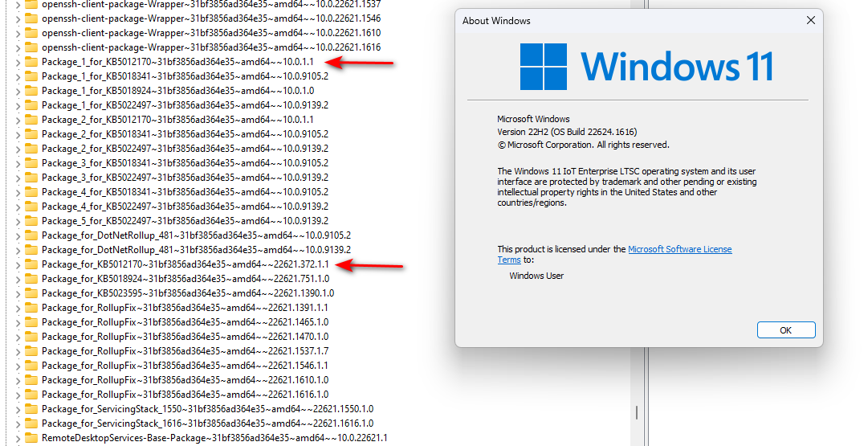Click OK in About Windows dialog
Image resolution: width=868 pixels, height=446 pixels.
pos(786,330)
